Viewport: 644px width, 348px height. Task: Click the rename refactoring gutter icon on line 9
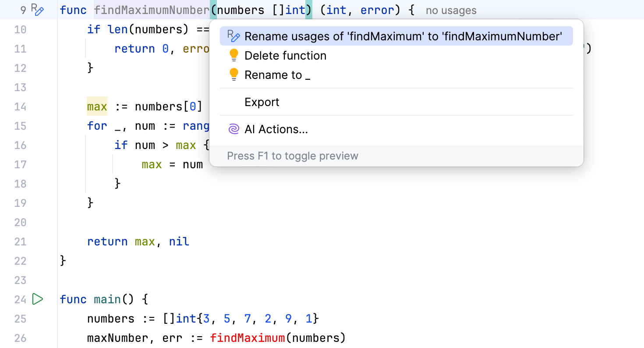coord(37,9)
